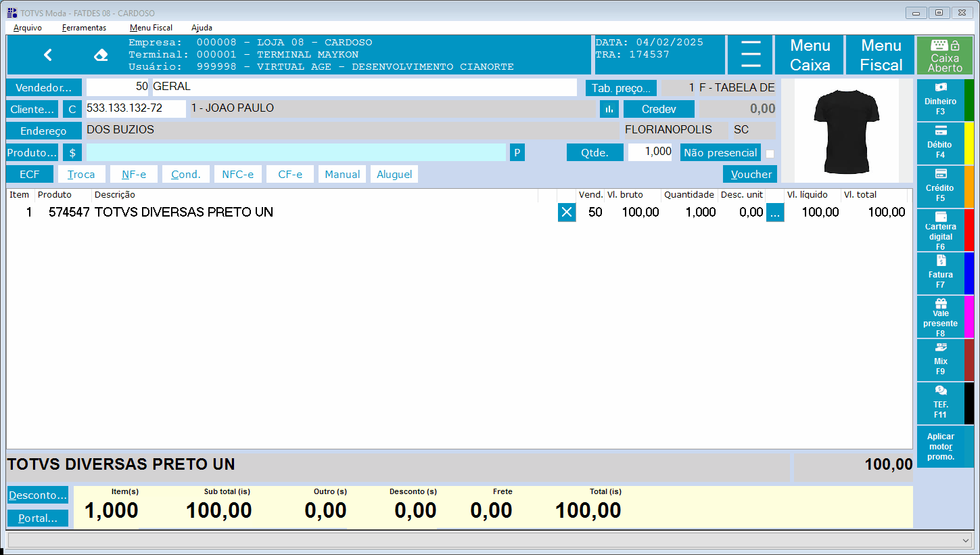Click the Não presencial button
This screenshot has height=555, width=980.
coord(720,152)
